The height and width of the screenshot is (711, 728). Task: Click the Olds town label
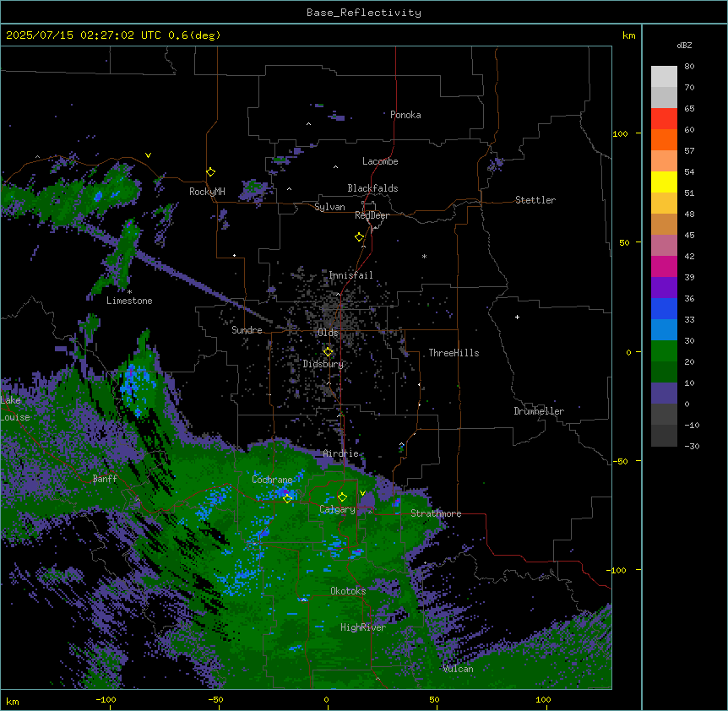(x=328, y=333)
